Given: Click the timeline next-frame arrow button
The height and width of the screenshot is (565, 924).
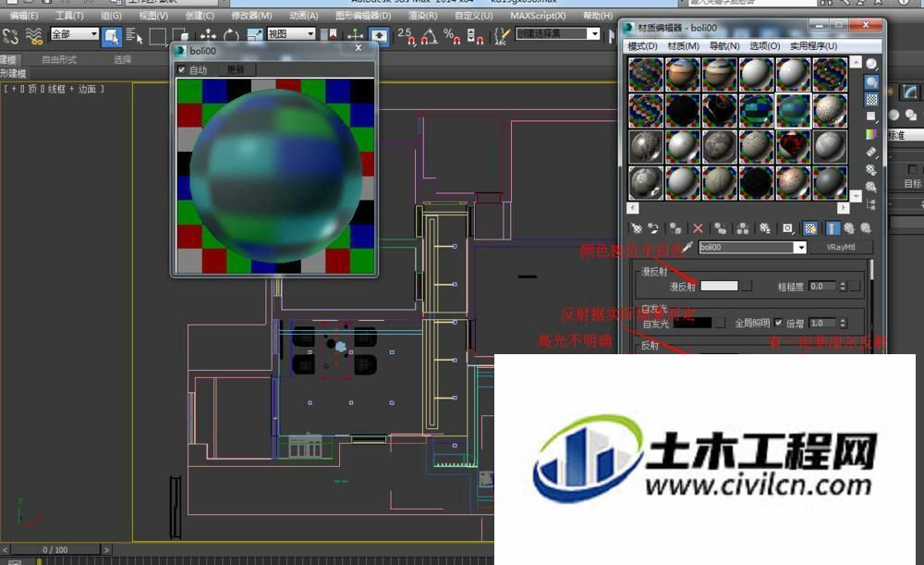Looking at the screenshot, I should click(x=106, y=549).
